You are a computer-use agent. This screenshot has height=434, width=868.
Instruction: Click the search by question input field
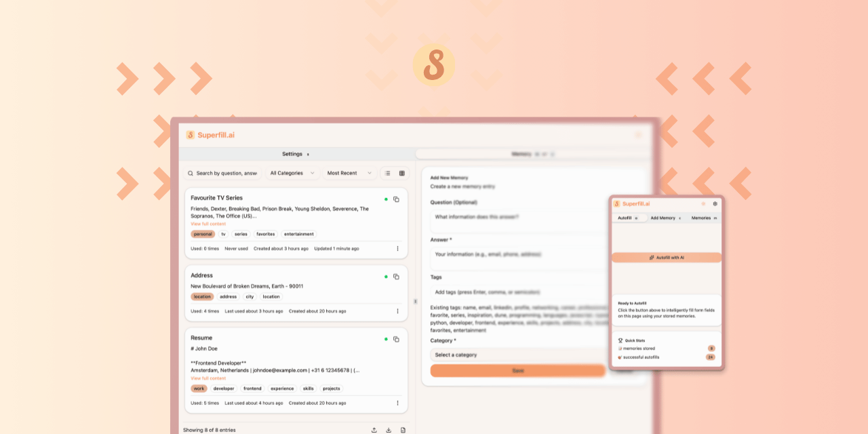[224, 173]
